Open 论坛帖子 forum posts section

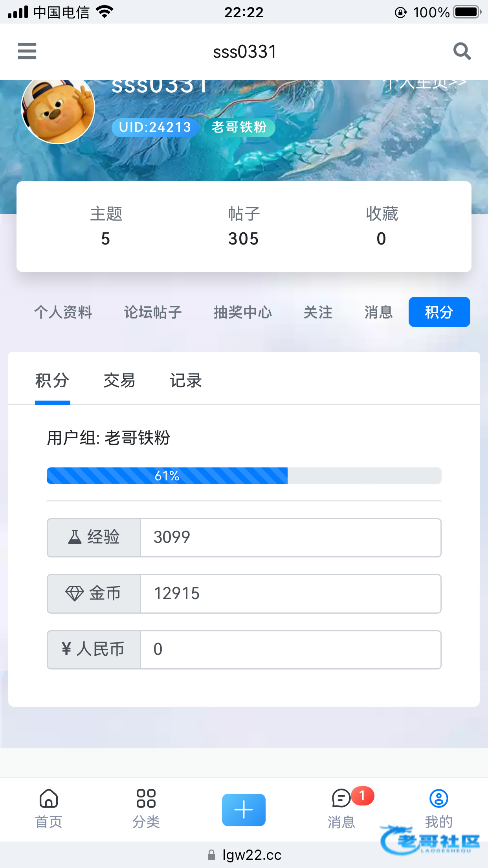(x=153, y=312)
